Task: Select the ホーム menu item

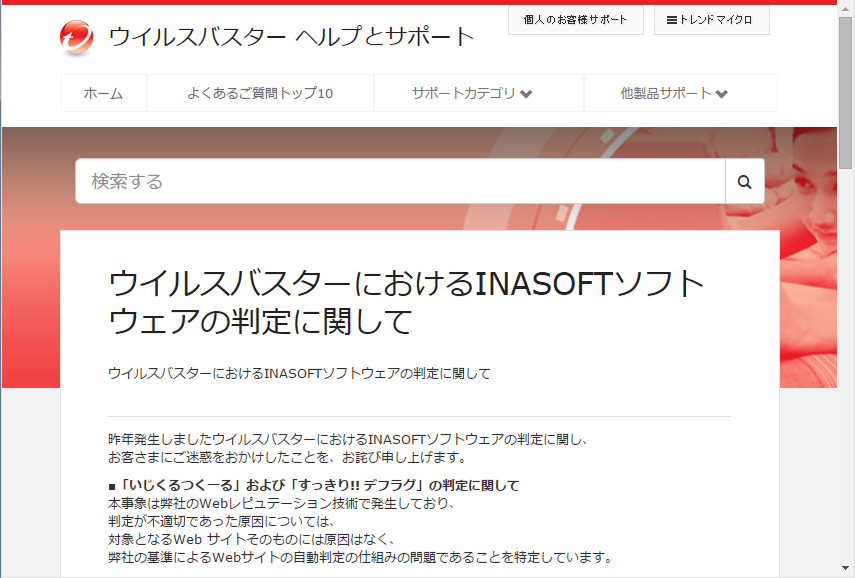Action: tap(104, 92)
